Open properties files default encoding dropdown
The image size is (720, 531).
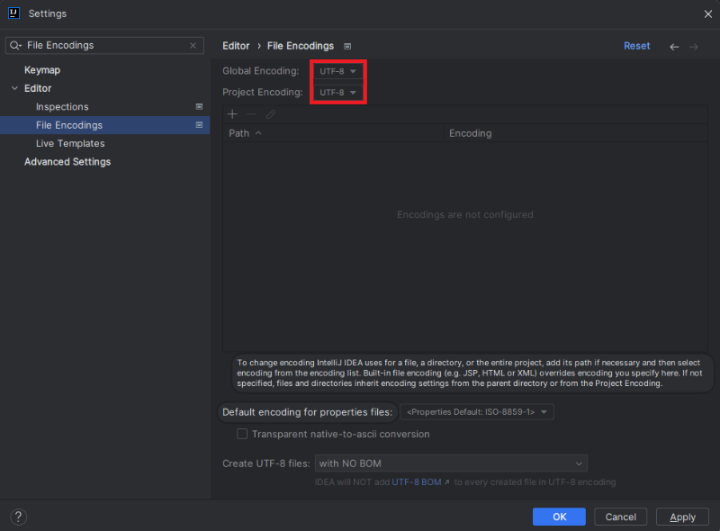point(477,412)
